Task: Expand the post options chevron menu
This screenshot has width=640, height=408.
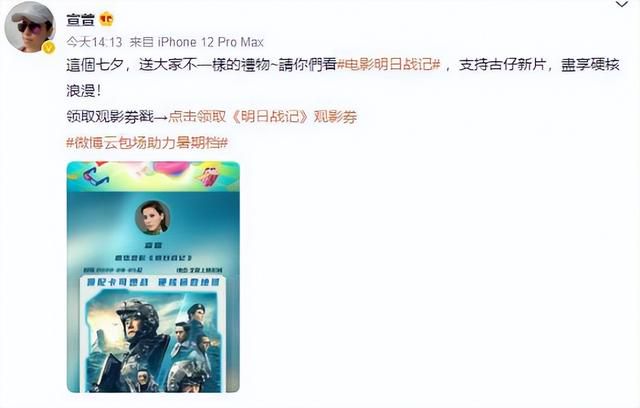Action: click(x=622, y=5)
